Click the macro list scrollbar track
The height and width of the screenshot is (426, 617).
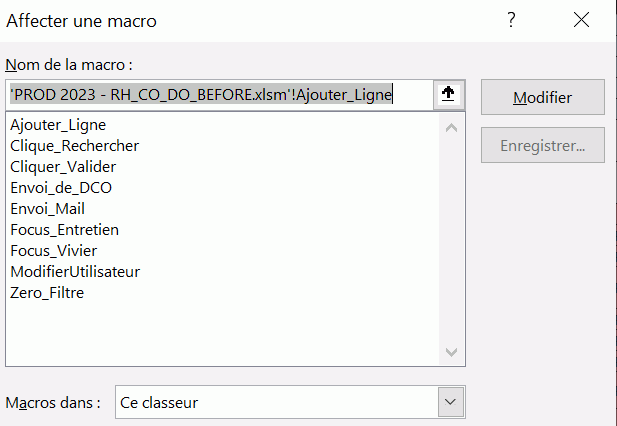coord(450,240)
